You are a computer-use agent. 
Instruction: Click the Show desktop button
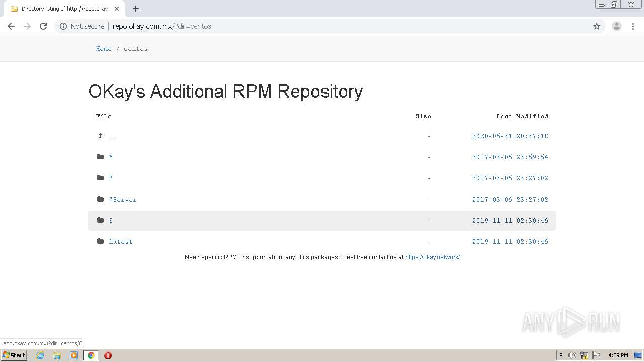[x=637, y=355]
